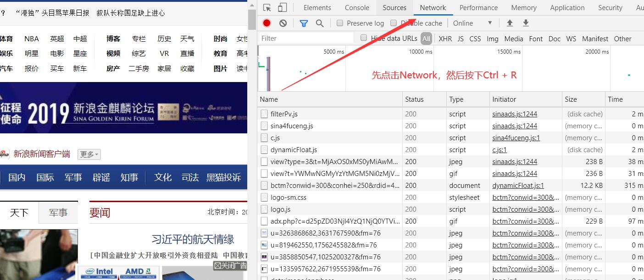Image resolution: width=644 pixels, height=280 pixels.
Task: Click the 新浪新闻客户端 link
Action: tap(42, 154)
